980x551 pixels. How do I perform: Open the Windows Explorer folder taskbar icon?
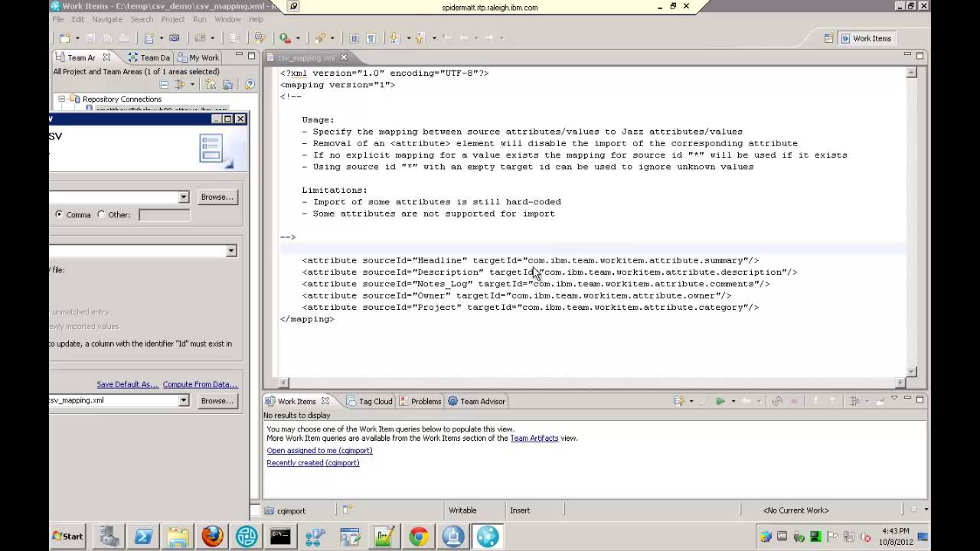click(x=178, y=536)
